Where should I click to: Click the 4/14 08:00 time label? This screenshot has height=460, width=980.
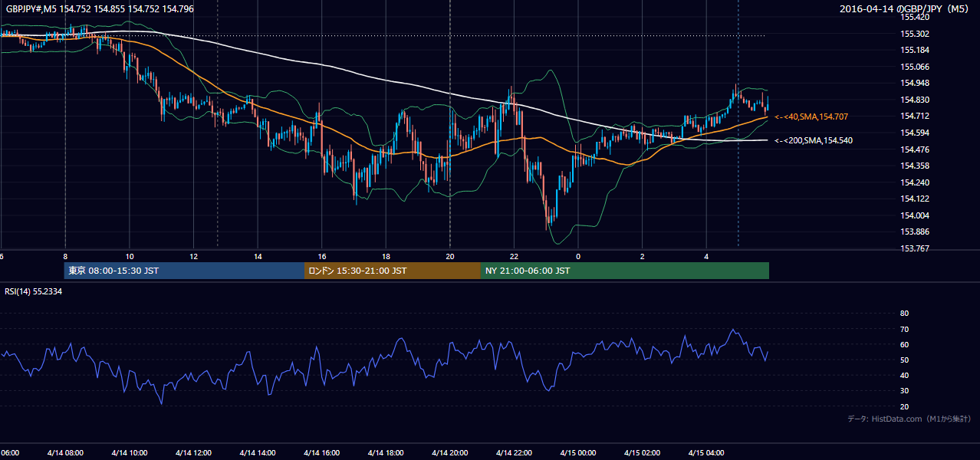(x=64, y=452)
